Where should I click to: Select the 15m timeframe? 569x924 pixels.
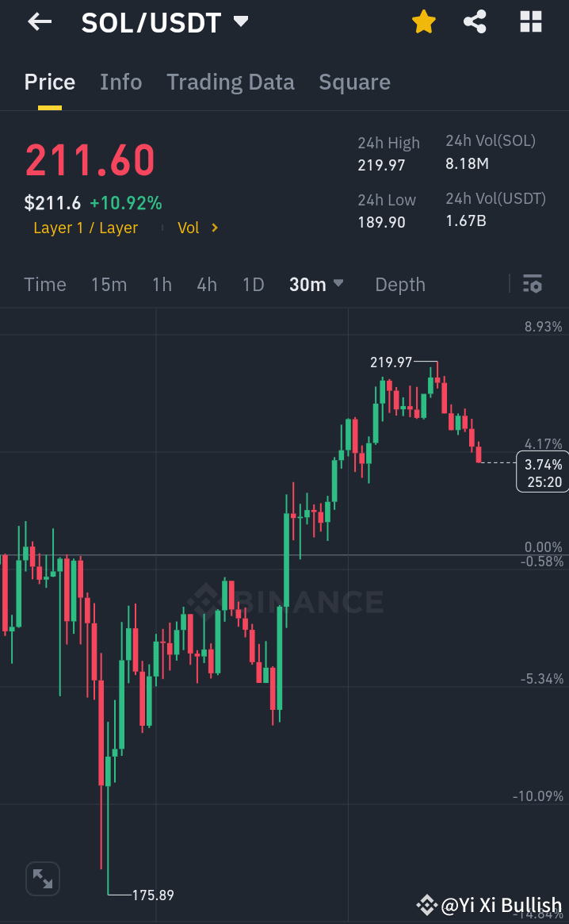[x=109, y=284]
